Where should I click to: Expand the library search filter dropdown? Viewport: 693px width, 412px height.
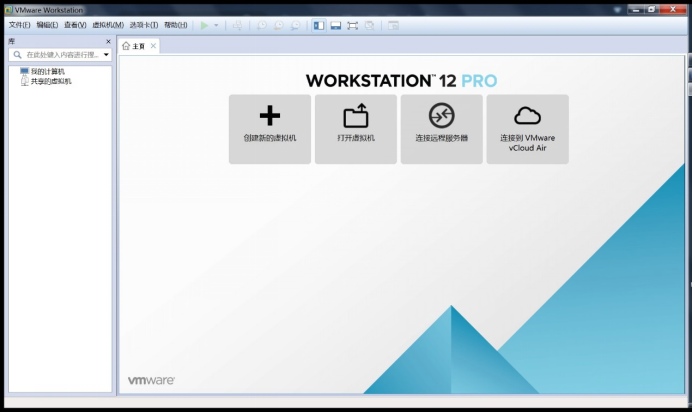point(107,55)
